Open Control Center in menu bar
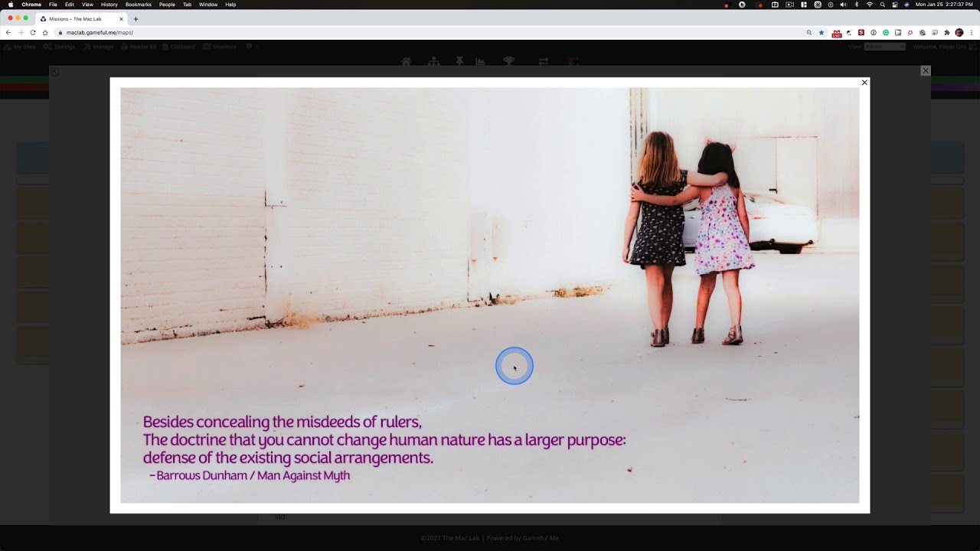The width and height of the screenshot is (980, 551). pos(895,5)
